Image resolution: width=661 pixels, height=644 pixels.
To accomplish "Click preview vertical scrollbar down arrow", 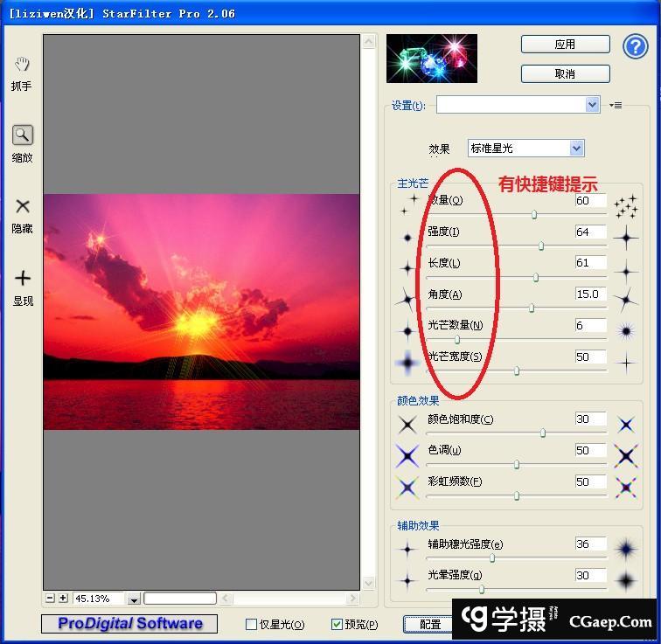I will coord(368,584).
